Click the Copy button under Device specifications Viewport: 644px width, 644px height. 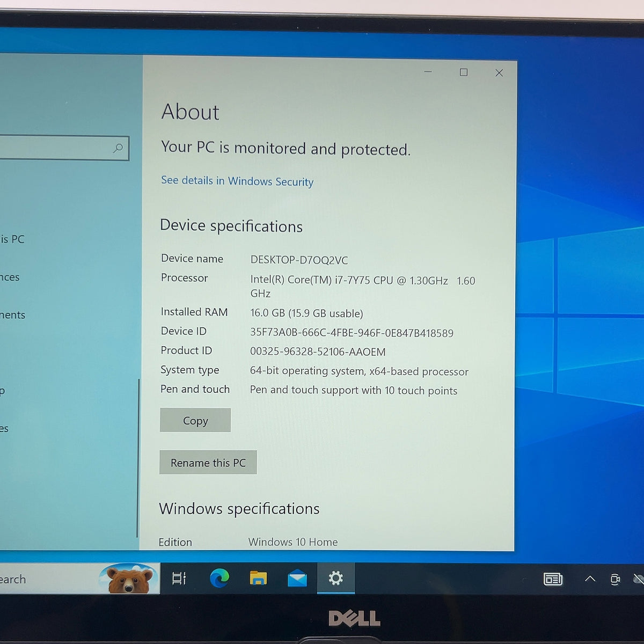point(195,420)
